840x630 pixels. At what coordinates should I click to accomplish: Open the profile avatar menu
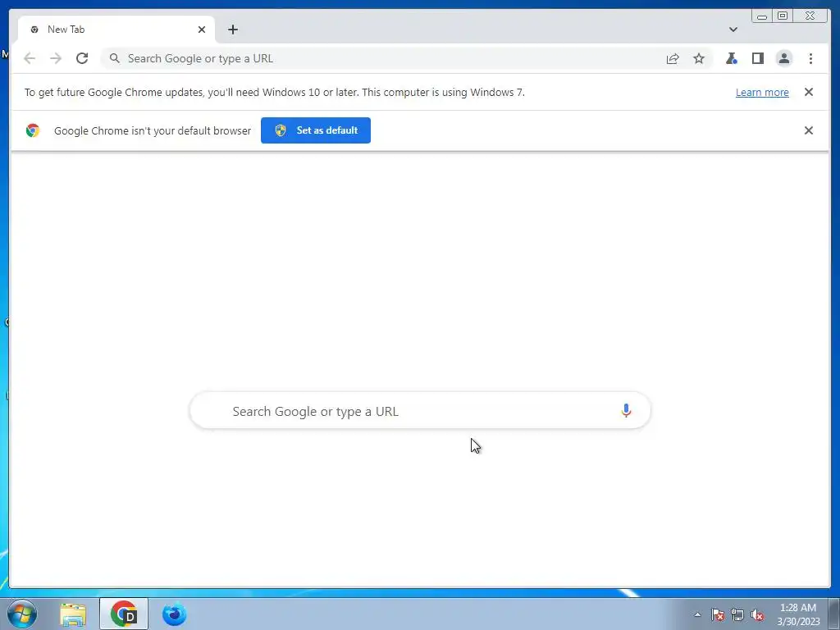(783, 58)
